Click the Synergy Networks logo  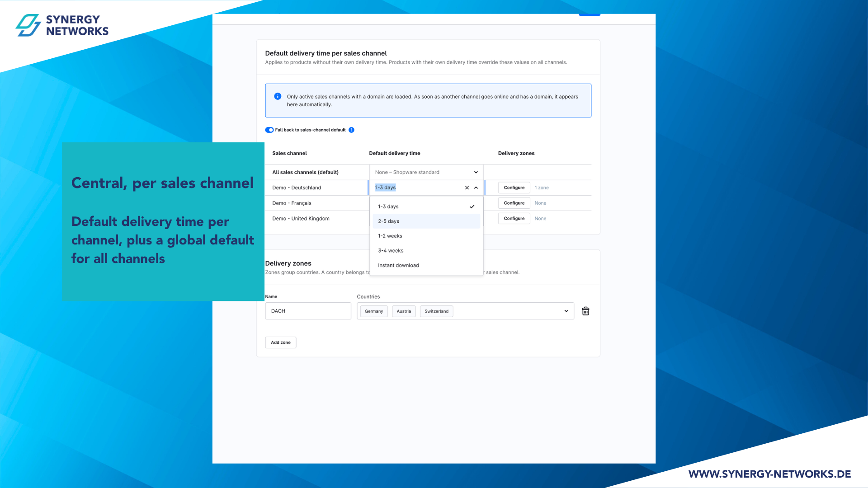tap(62, 25)
